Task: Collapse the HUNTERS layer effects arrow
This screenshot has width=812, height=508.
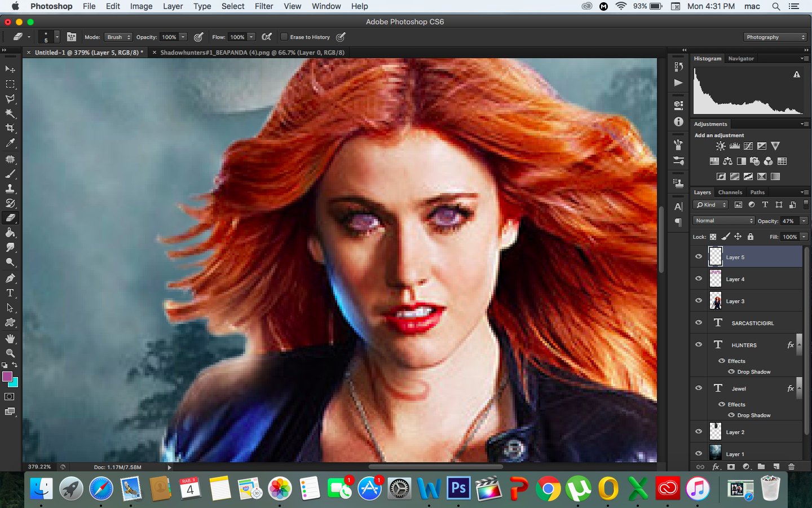Action: (799, 344)
